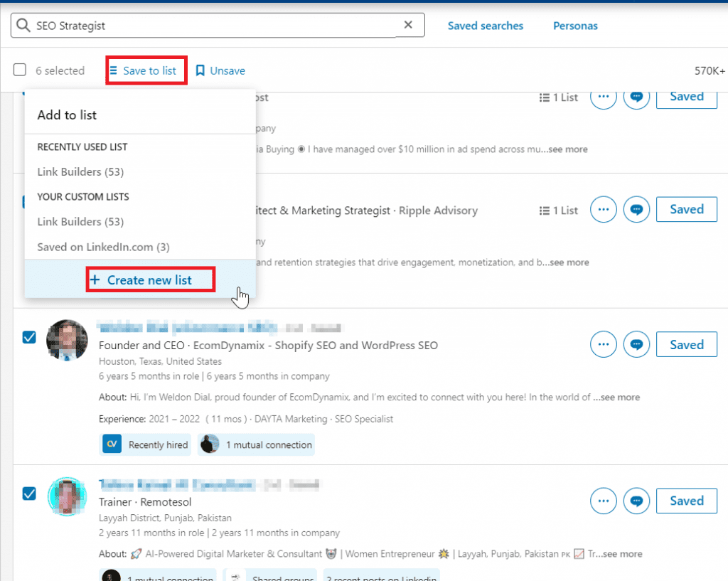Open the message bubble for the Remotesol trainer

point(636,501)
